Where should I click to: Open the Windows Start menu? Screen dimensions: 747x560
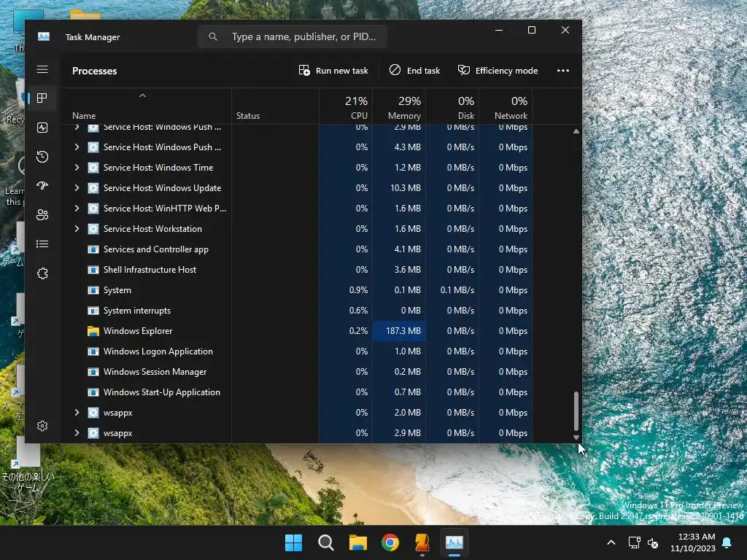[x=293, y=542]
